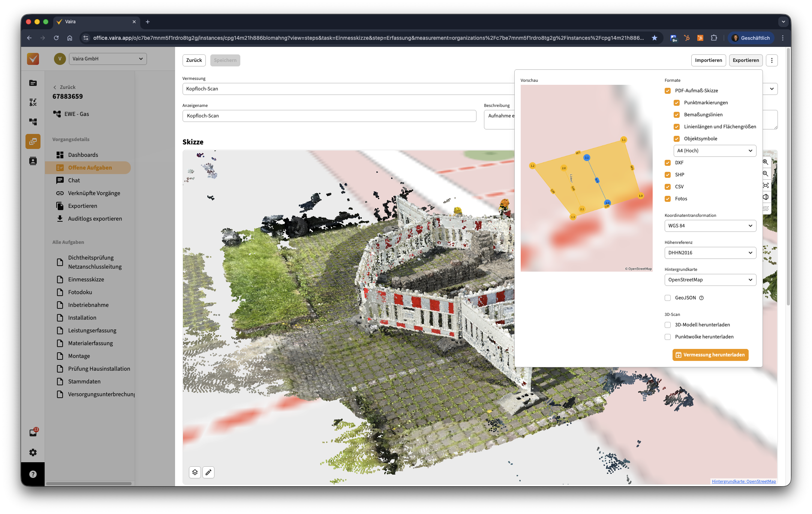Click the Vermessung herunterladen button

point(710,355)
